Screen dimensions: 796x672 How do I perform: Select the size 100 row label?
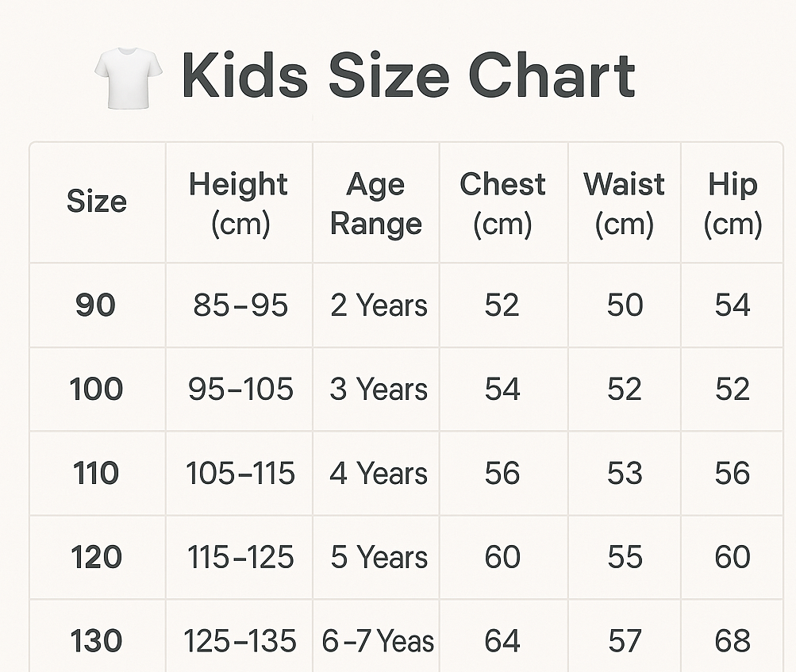tap(96, 390)
